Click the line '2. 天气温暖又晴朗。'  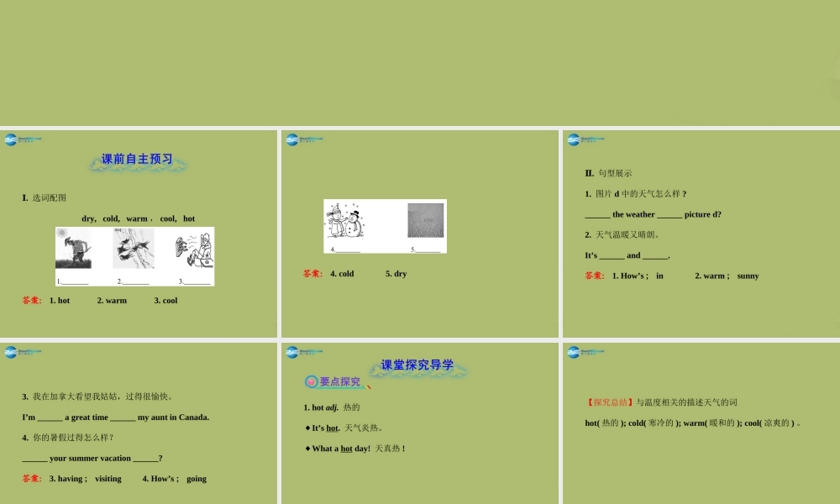point(622,234)
